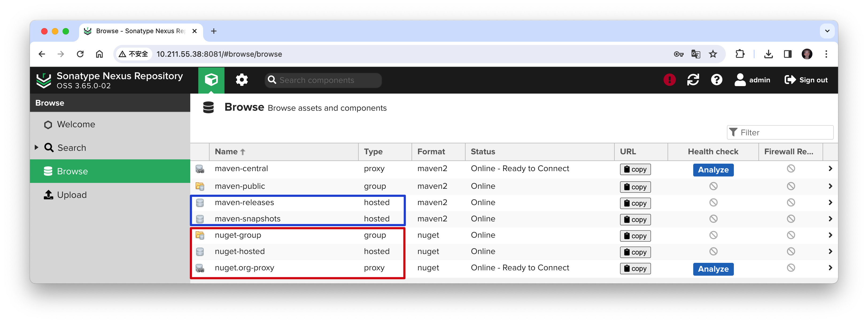
Task: Click the maven-snapshots hosted database icon
Action: click(x=200, y=219)
